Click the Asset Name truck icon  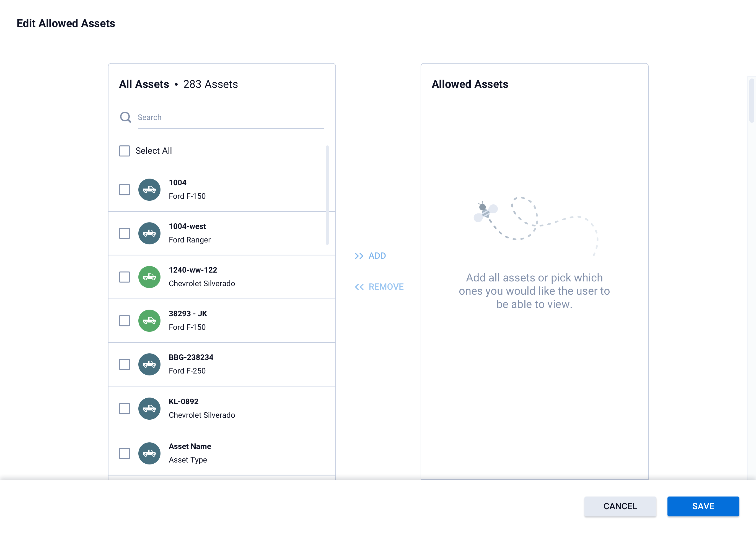149,453
